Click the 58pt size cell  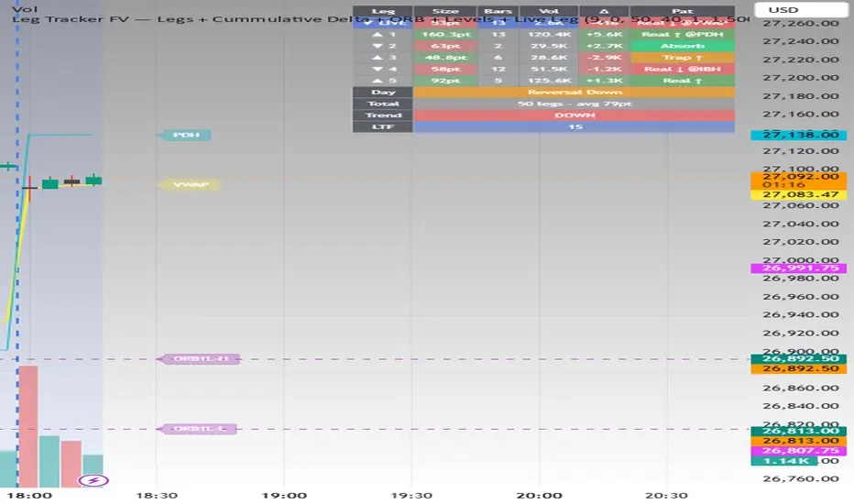tap(445, 70)
